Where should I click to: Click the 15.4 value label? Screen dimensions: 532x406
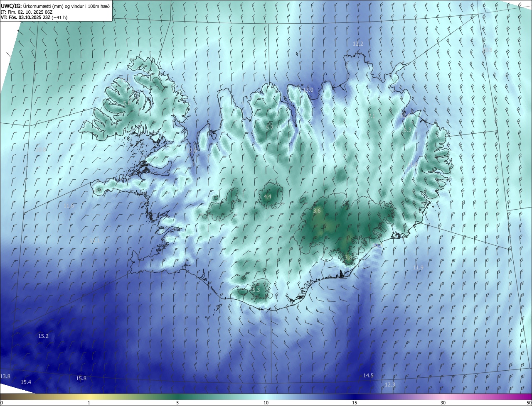coord(26,382)
